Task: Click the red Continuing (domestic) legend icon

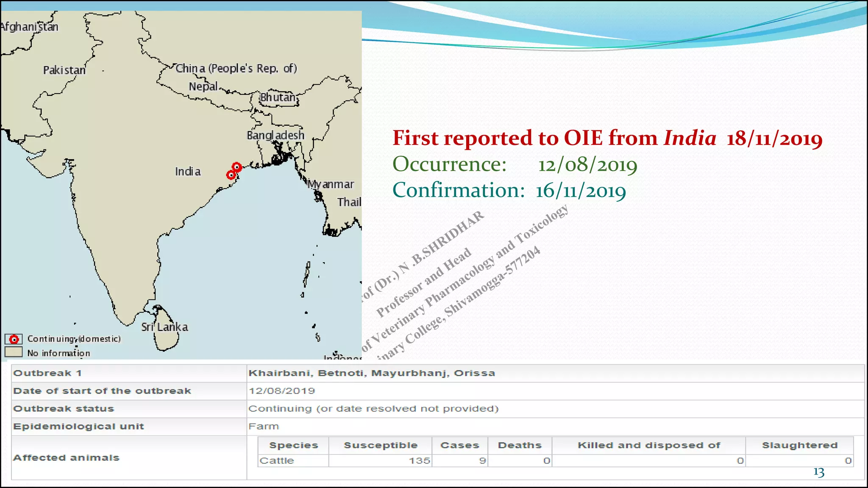Action: 14,339
